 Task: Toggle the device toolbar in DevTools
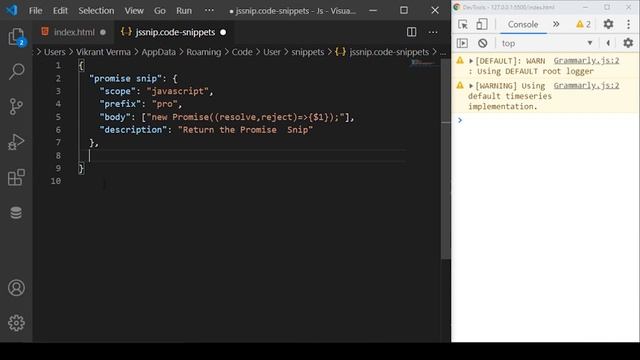[482, 24]
